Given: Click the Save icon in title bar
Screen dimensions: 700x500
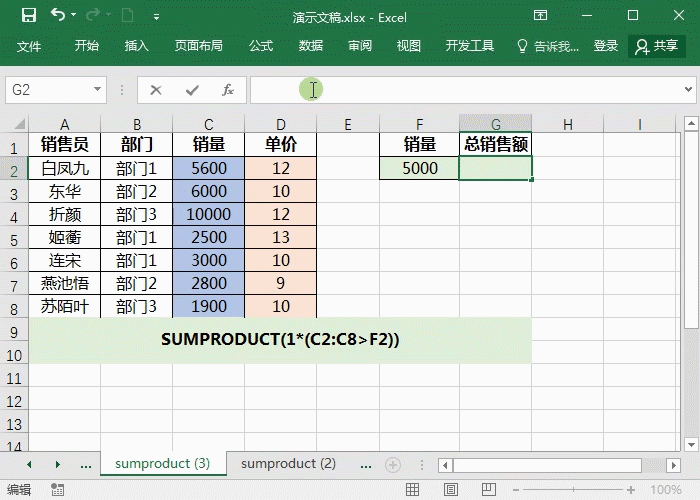Looking at the screenshot, I should 28,15.
